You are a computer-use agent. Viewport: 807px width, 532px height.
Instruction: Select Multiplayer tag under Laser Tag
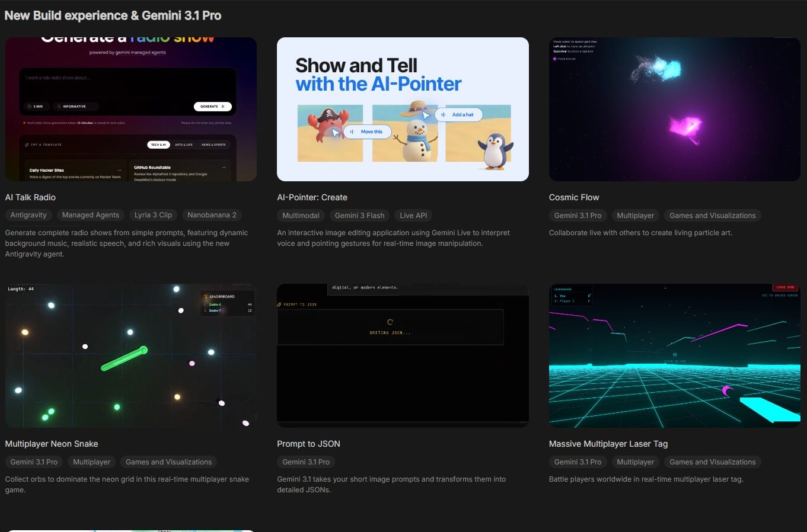click(636, 462)
